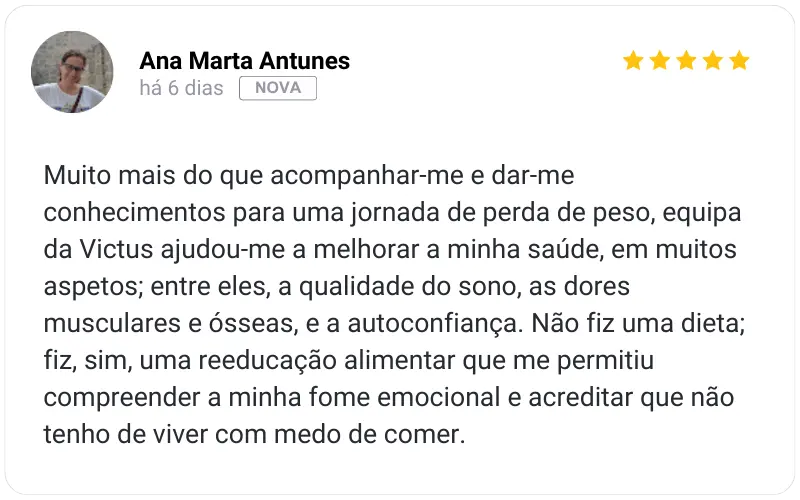Click the first rating star
Screen dimensions: 800x500
click(633, 60)
